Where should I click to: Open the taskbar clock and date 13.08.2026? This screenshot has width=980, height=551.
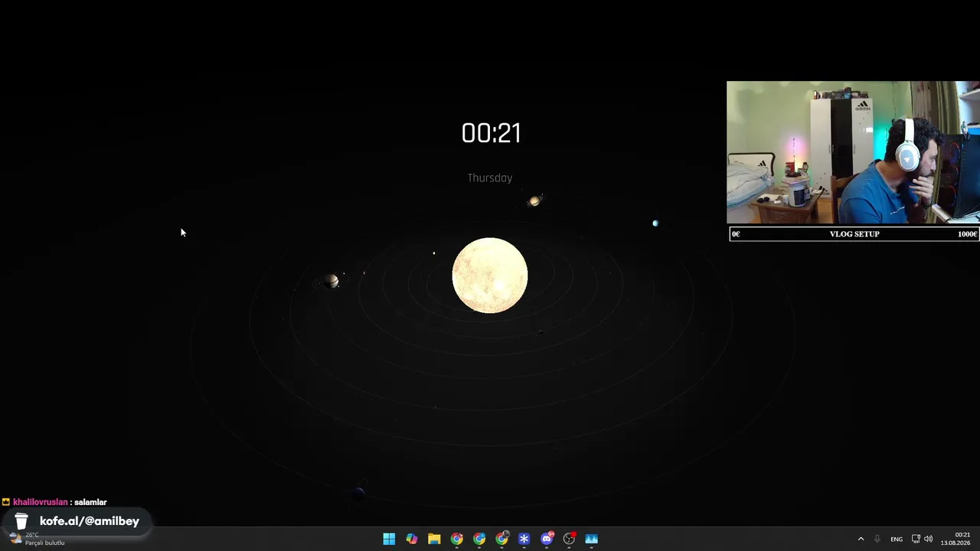click(x=956, y=539)
